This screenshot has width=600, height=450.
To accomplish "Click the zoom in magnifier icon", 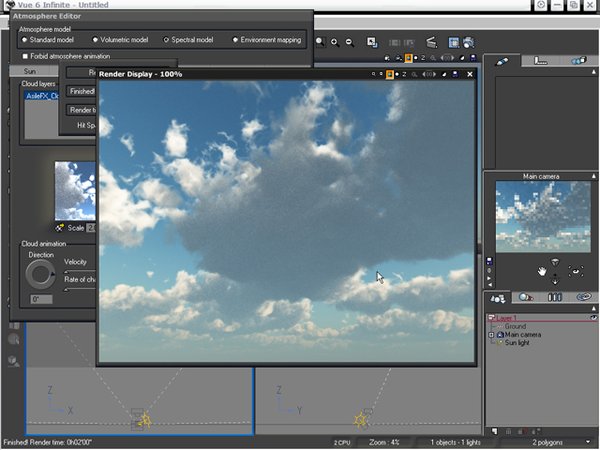I will pos(334,43).
